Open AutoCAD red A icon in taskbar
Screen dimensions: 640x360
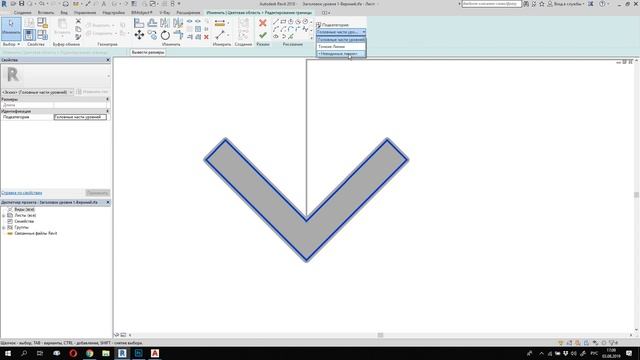pos(155,353)
